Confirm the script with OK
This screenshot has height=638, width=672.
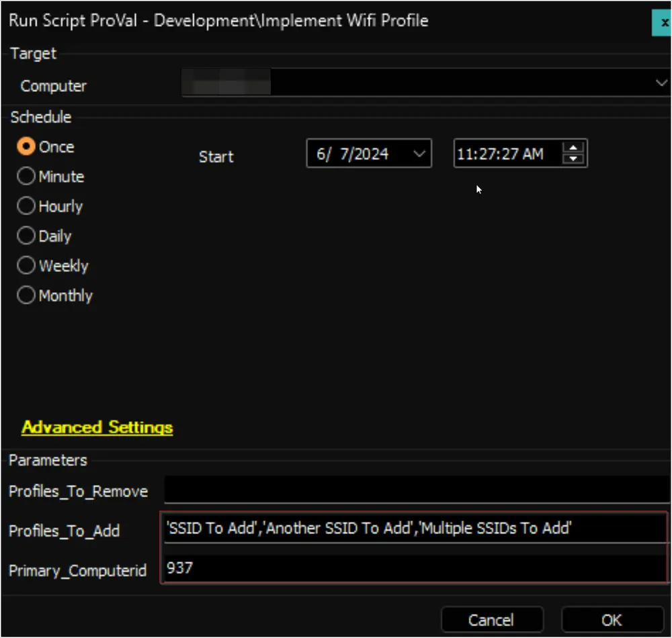(x=612, y=620)
